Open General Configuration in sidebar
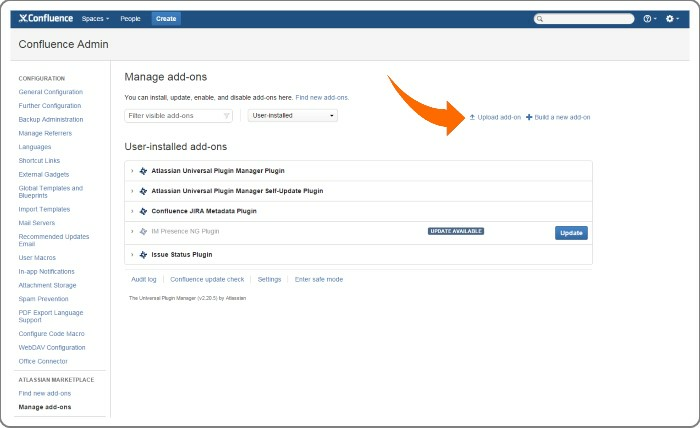 [x=50, y=92]
